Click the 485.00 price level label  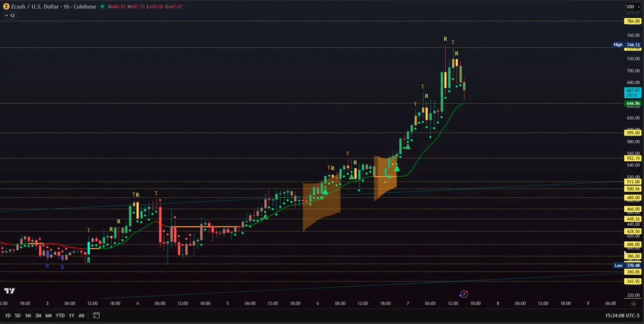pos(633,198)
